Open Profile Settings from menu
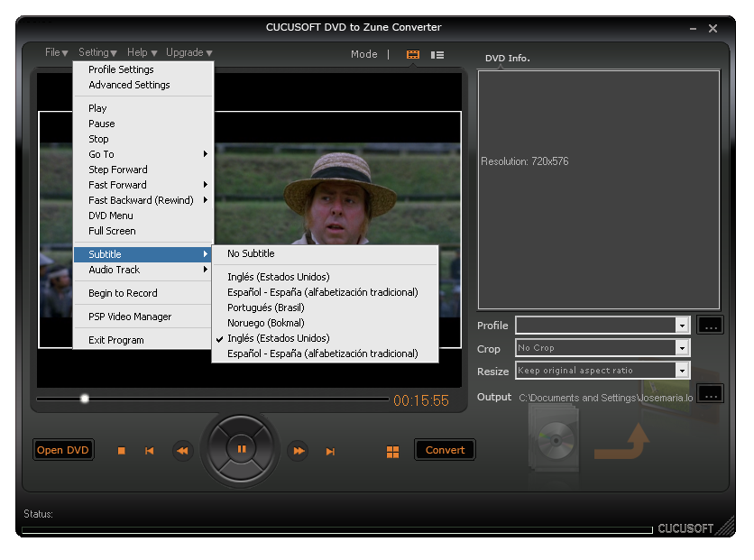The image size is (754, 560). (x=143, y=69)
